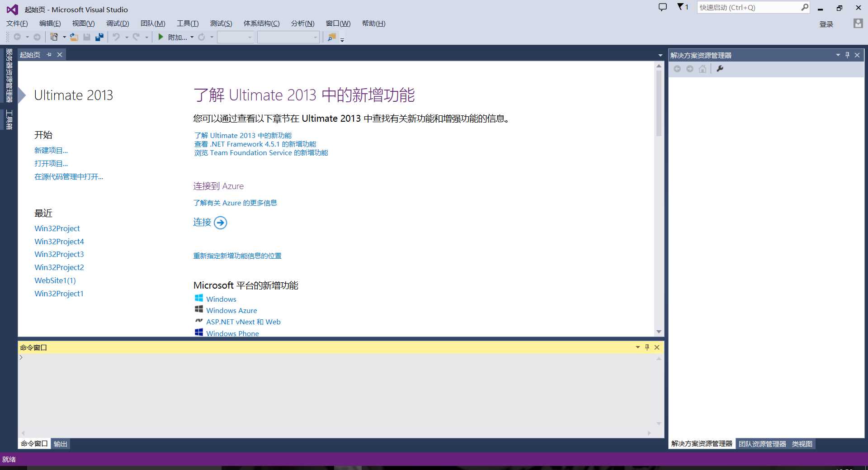Open the 附加 debug target dropdown arrow
Image resolution: width=868 pixels, height=470 pixels.
tap(192, 37)
